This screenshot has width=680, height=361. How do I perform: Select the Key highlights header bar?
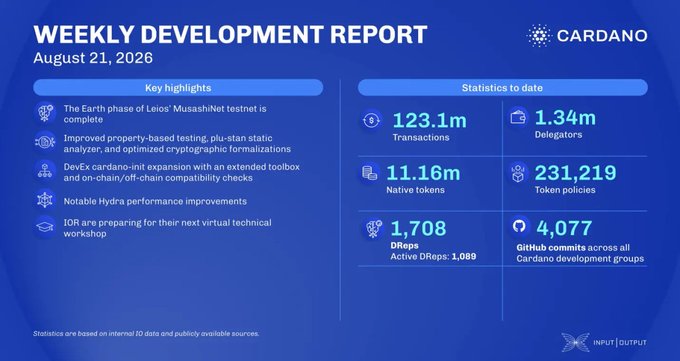coord(178,88)
